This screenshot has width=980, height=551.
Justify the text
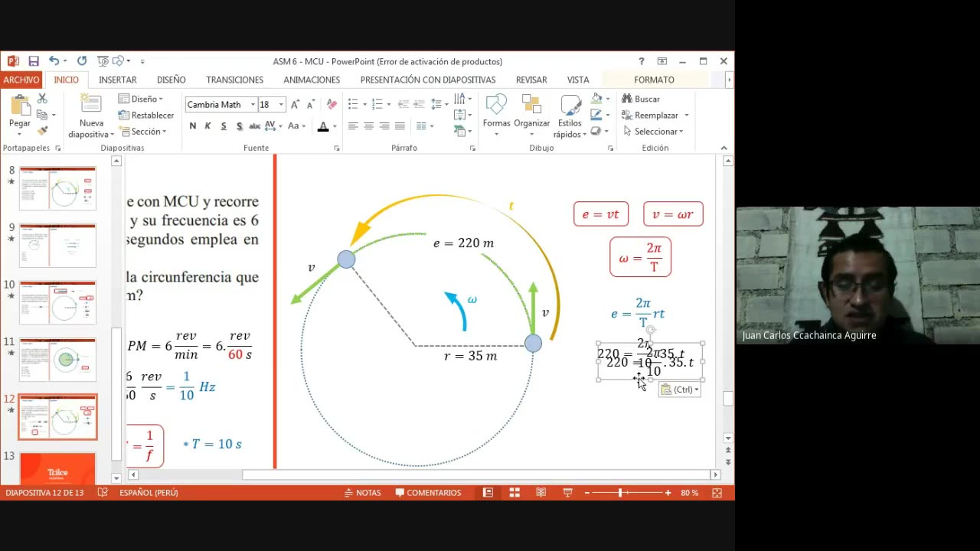(400, 126)
